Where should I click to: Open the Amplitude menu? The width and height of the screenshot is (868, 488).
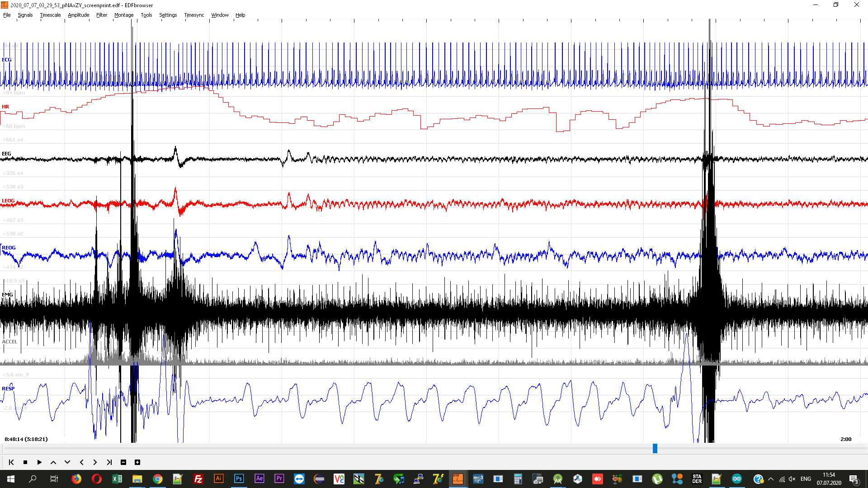coord(79,15)
